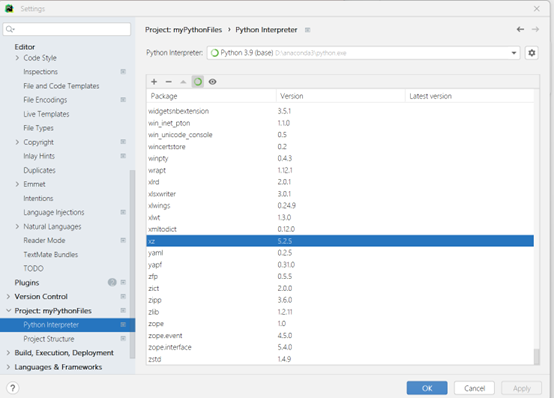554x398 pixels.
Task: Click the Apply button
Action: pyautogui.click(x=521, y=388)
